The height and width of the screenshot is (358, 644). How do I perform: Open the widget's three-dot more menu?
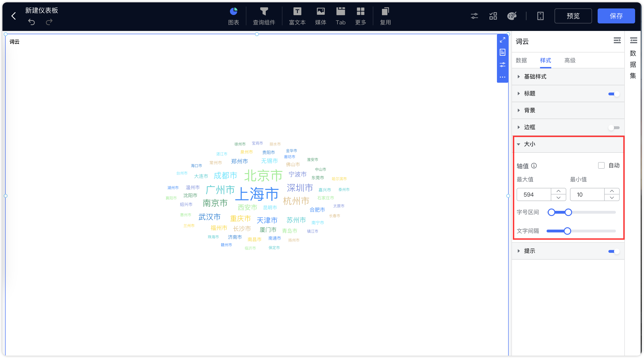click(502, 77)
